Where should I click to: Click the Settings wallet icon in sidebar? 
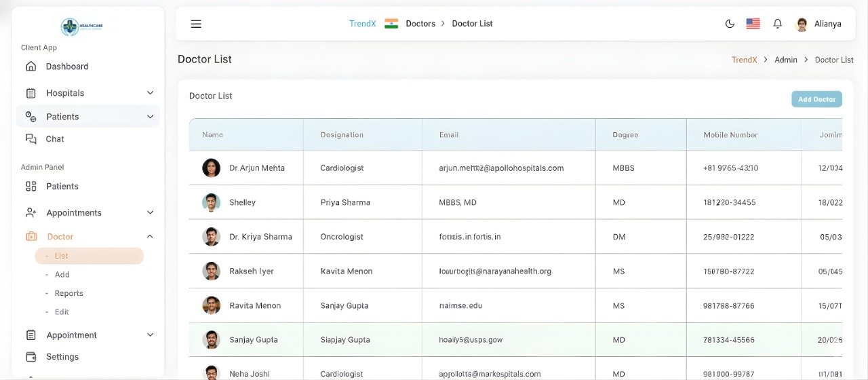[31, 357]
